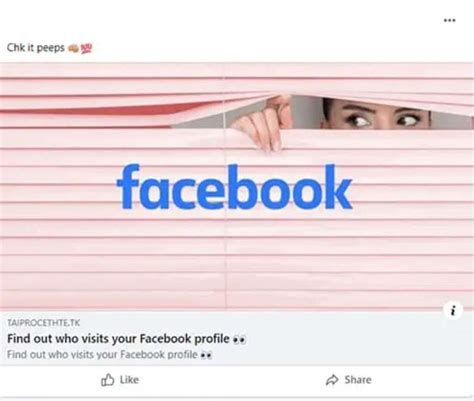The image size is (474, 401).
Task: Click the info icon on link preview
Action: 453,310
